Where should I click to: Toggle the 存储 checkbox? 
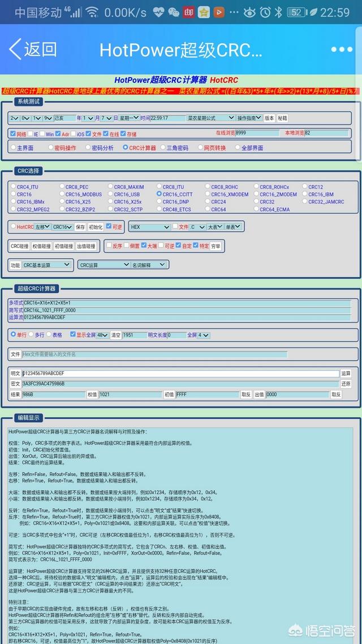(x=123, y=134)
